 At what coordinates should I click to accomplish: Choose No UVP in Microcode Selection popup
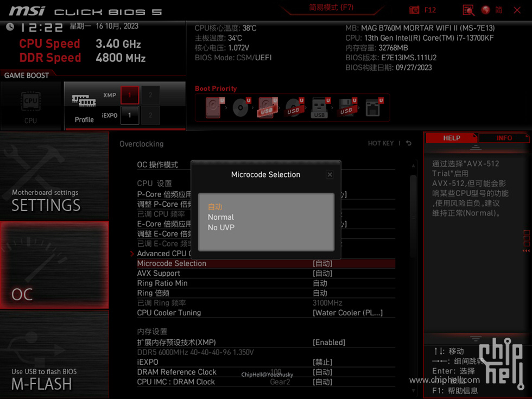[221, 227]
